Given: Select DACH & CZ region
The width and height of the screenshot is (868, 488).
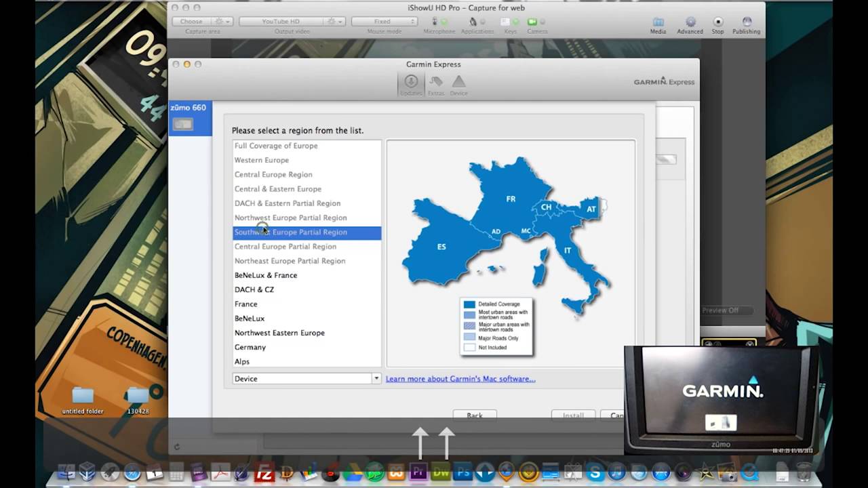Looking at the screenshot, I should coord(307,289).
